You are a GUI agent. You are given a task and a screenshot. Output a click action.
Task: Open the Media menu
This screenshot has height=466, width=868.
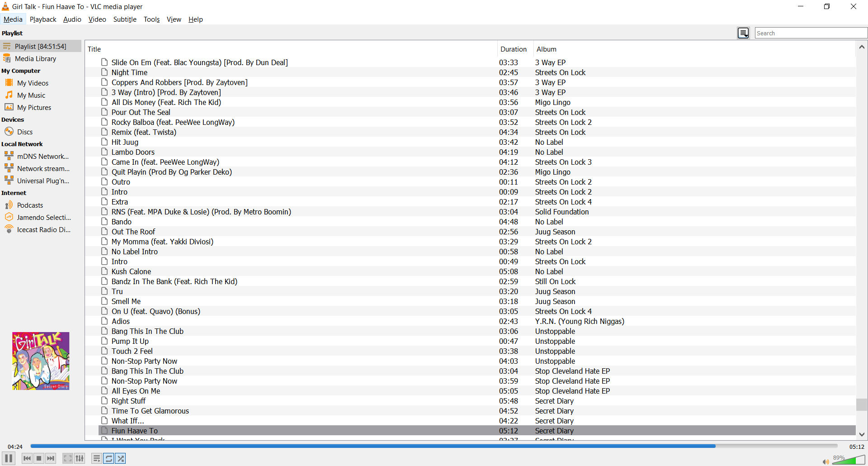[13, 19]
